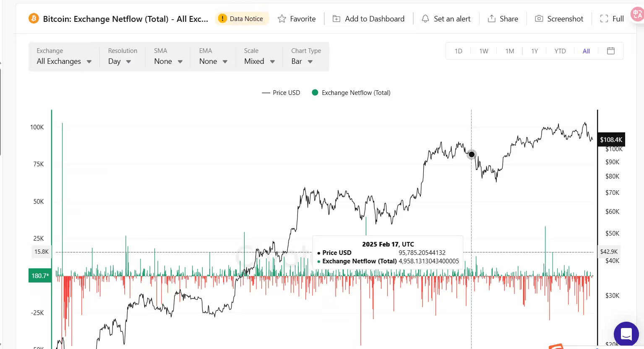The height and width of the screenshot is (349, 644).
Task: Click the Screenshot camera icon
Action: point(539,19)
